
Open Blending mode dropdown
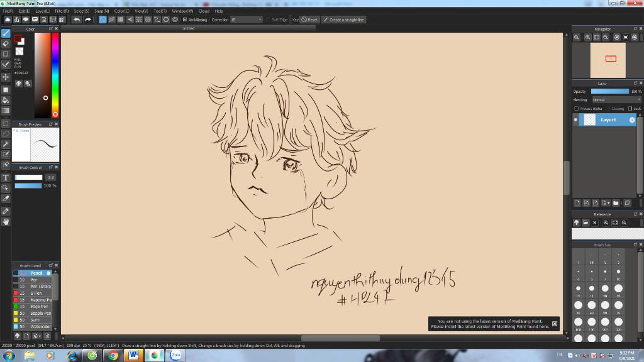616,100
